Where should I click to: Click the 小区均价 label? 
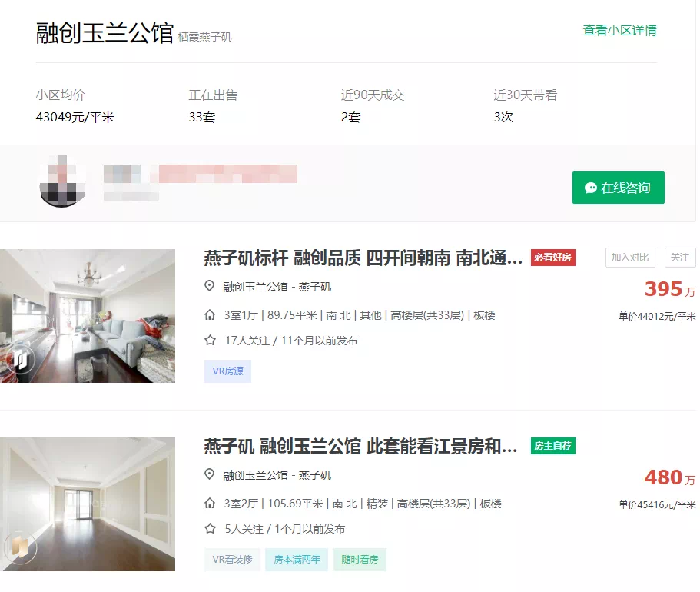pyautogui.click(x=60, y=95)
